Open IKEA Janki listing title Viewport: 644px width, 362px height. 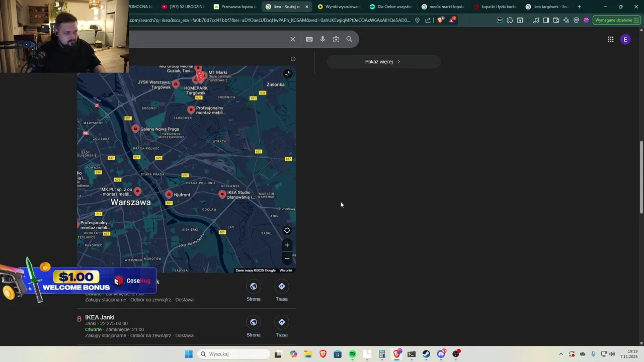(x=100, y=317)
